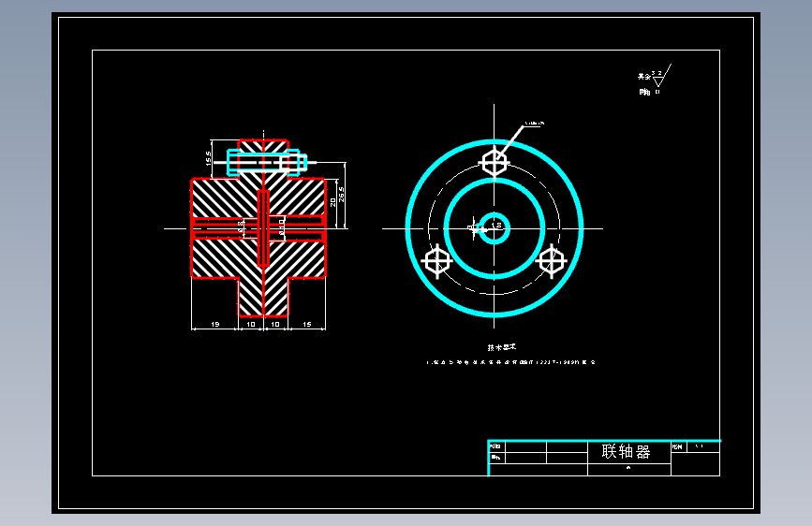Select the "19" dimension text
Viewport: 812px width, 526px height.
tap(214, 324)
